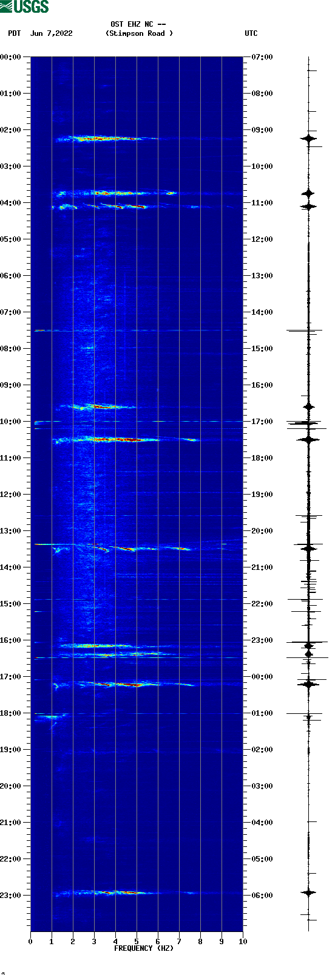Click the spectrogram event near 17:15 PDT
Viewport: 335px width, 980px height.
tap(124, 685)
